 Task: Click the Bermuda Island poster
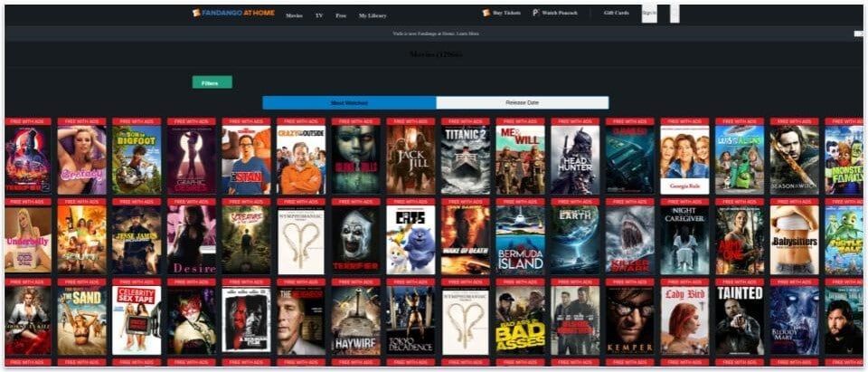tap(520, 240)
